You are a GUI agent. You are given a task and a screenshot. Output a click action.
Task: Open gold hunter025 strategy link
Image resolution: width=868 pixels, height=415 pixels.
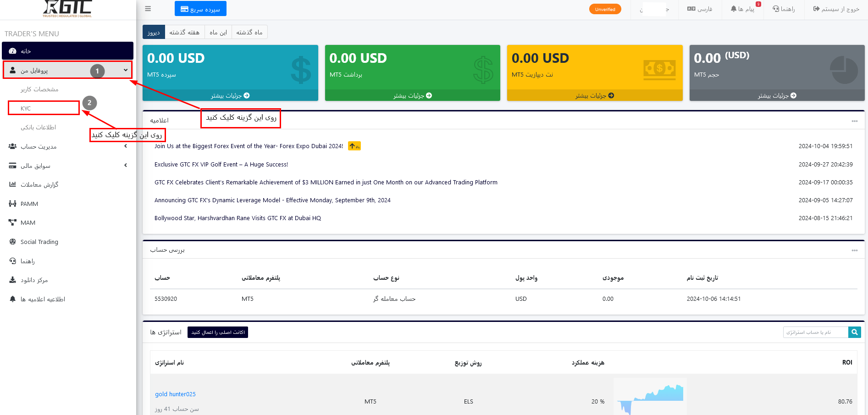click(175, 394)
